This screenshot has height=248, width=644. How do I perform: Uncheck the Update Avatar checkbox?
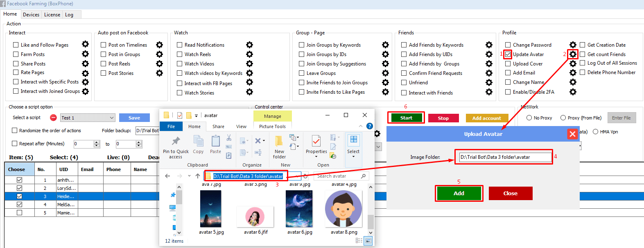coord(508,54)
